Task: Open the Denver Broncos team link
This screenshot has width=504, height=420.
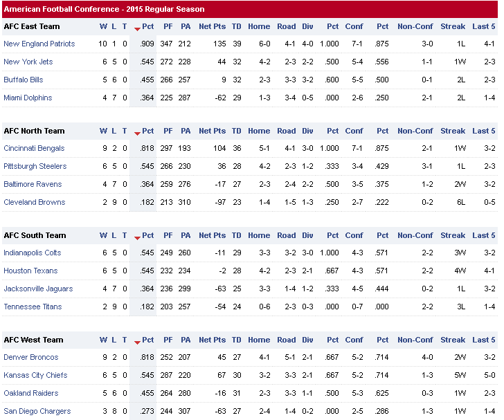Action: [31, 357]
